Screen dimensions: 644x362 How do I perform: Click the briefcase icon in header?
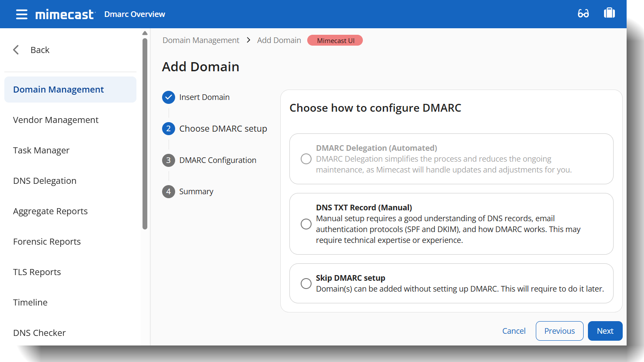(x=609, y=13)
